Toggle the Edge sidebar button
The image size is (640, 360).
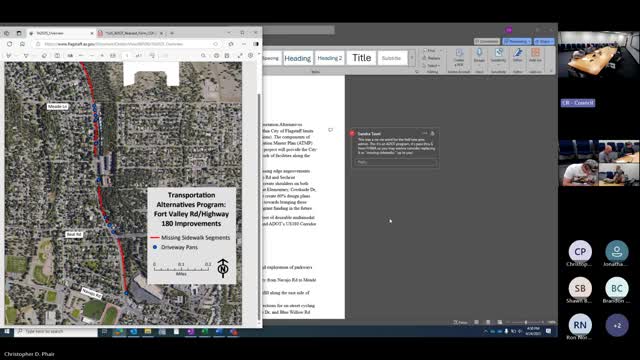click(256, 44)
